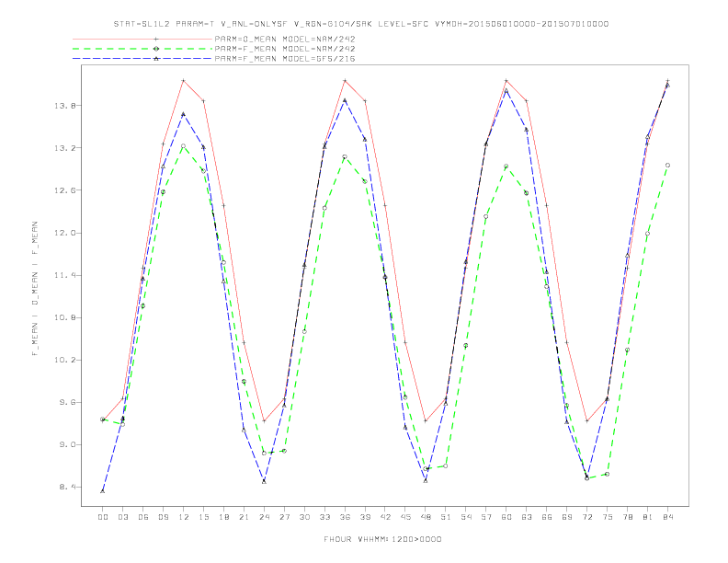Image resolution: width=728 pixels, height=563 pixels.
Task: Click green circle data point at hour 75
Action: (608, 475)
